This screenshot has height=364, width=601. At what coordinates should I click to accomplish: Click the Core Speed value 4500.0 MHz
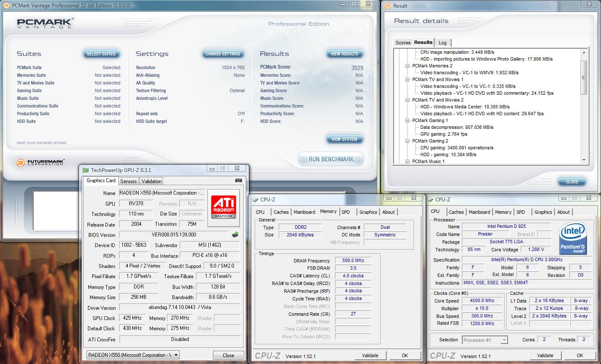pos(482,300)
